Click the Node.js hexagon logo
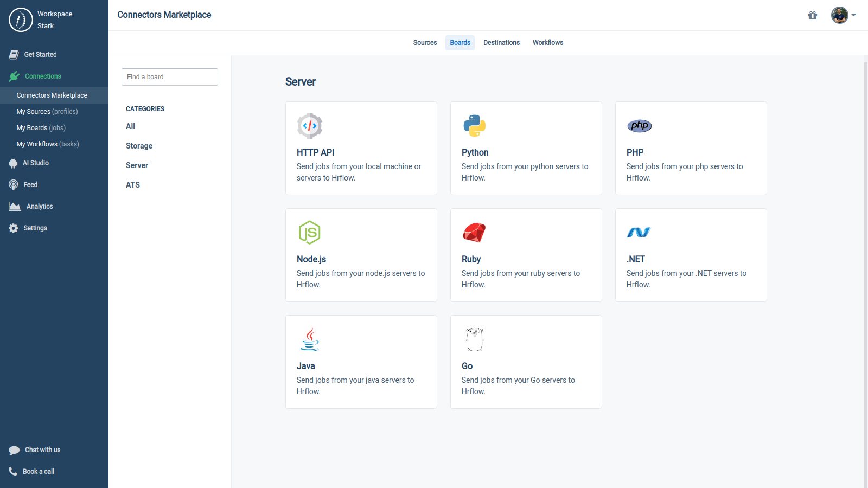Image resolution: width=868 pixels, height=488 pixels. point(310,233)
